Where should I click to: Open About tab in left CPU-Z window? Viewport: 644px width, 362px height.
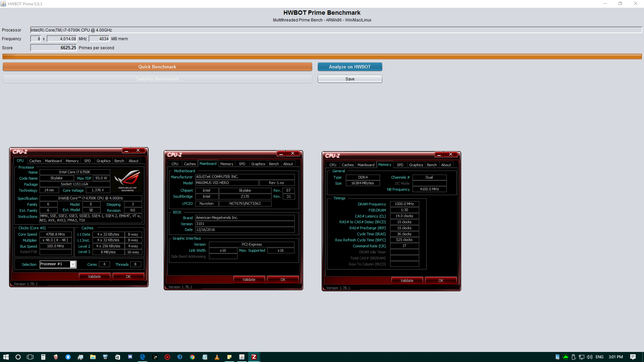pyautogui.click(x=133, y=161)
